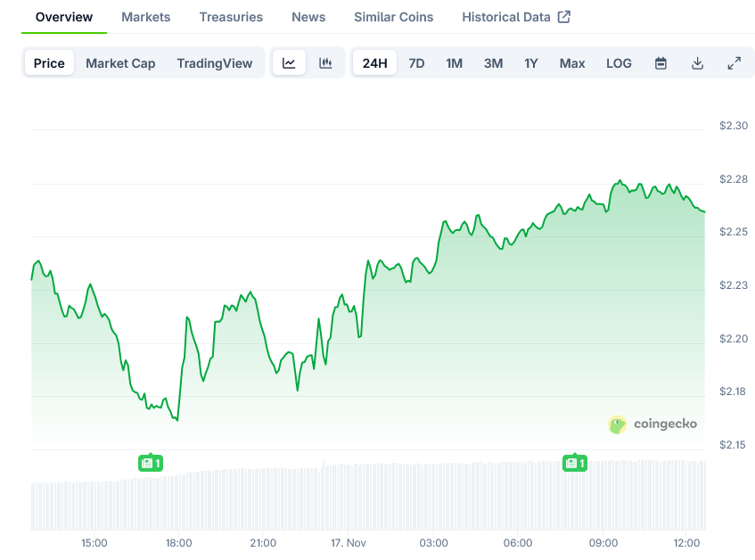Click the news marker near 09:00
The height and width of the screenshot is (560, 755).
pos(575,463)
